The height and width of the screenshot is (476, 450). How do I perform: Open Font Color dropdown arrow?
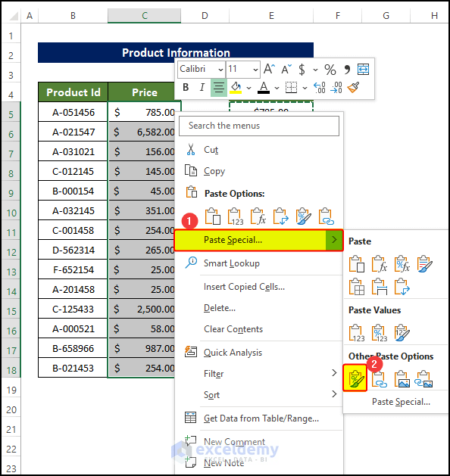point(277,88)
